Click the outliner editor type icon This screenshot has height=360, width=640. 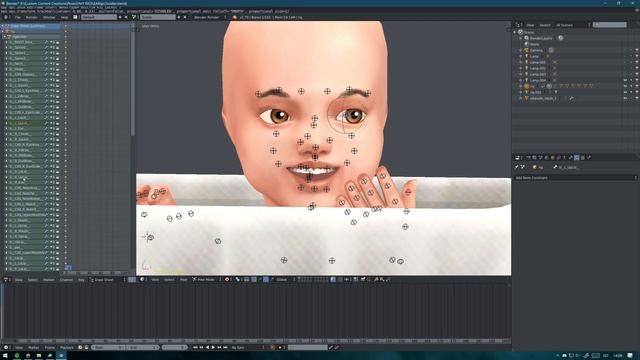click(518, 25)
